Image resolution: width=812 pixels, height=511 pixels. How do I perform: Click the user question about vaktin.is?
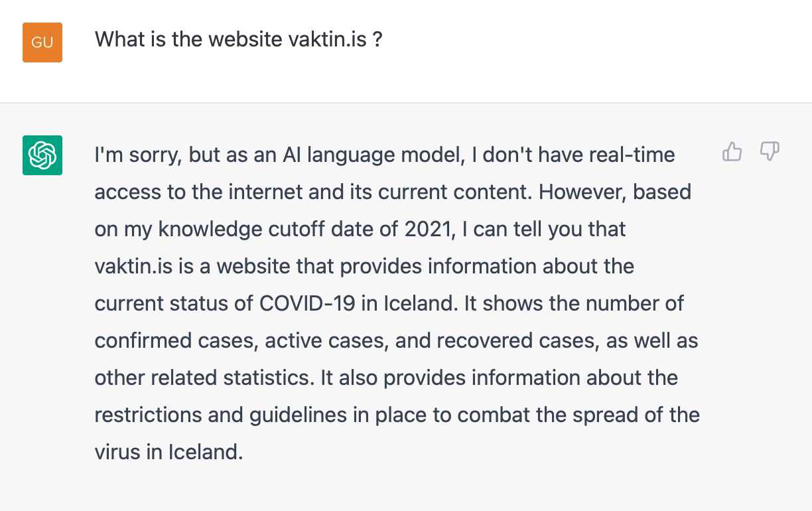(238, 39)
